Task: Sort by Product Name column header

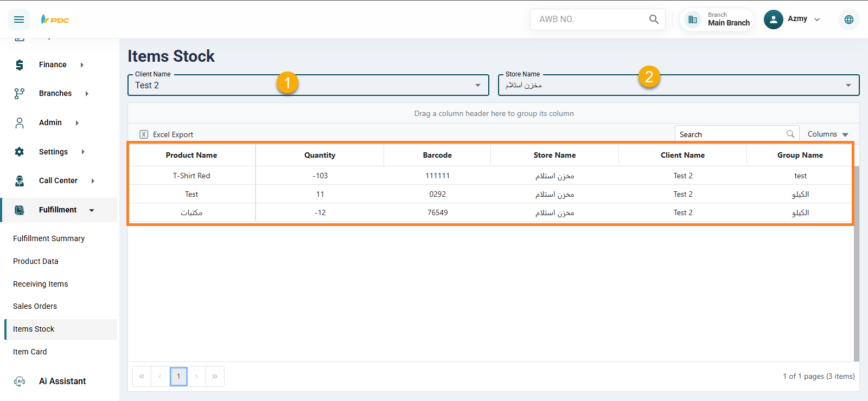Action: [x=192, y=155]
